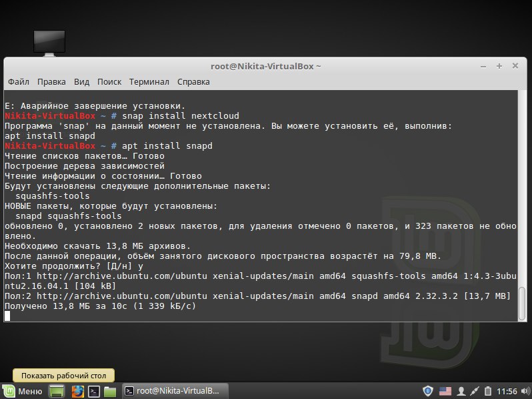The width and height of the screenshot is (532, 399).
Task: Open the Терминал menu
Action: [149, 82]
